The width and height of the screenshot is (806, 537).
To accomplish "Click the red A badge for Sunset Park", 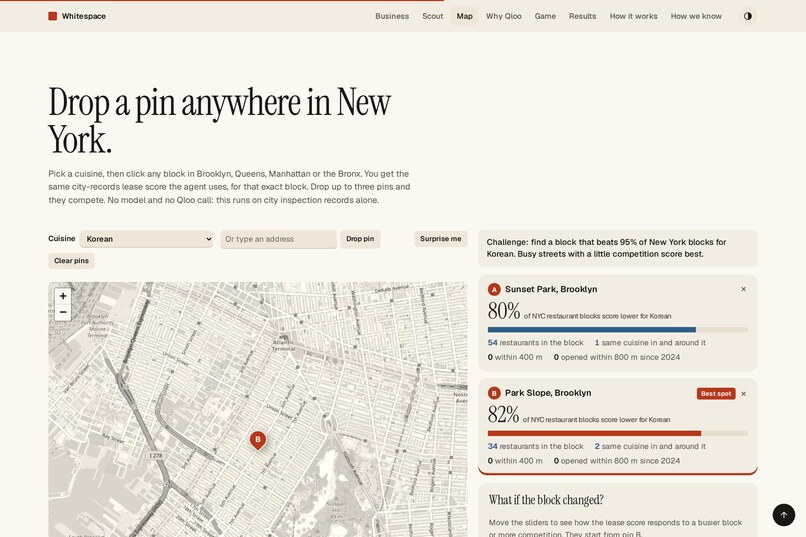I will [x=494, y=289].
